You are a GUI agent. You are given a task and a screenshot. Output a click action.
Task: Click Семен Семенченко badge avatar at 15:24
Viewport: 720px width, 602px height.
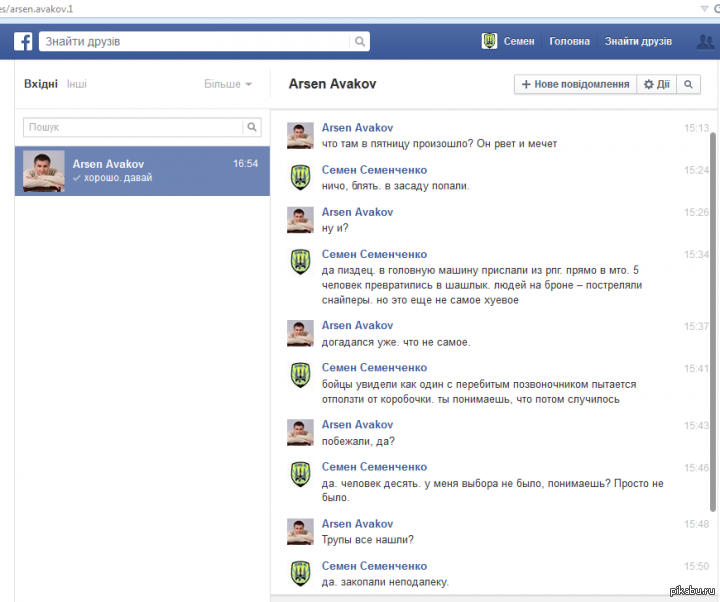click(300, 178)
